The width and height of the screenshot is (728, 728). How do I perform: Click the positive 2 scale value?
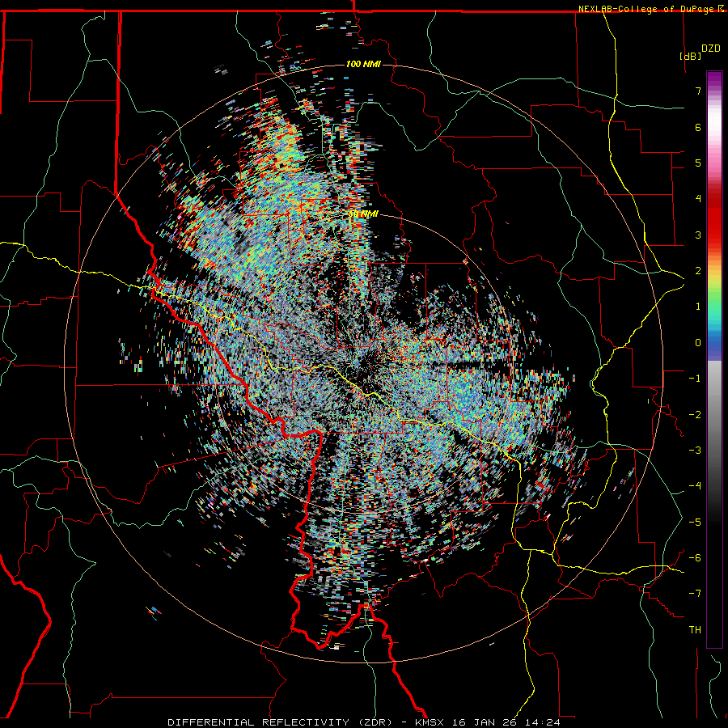pos(698,271)
